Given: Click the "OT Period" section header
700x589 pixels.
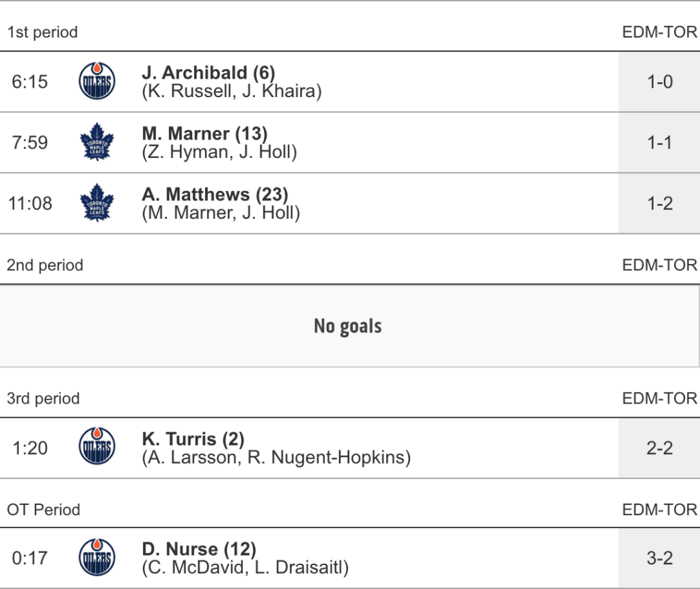Looking at the screenshot, I should tap(44, 510).
